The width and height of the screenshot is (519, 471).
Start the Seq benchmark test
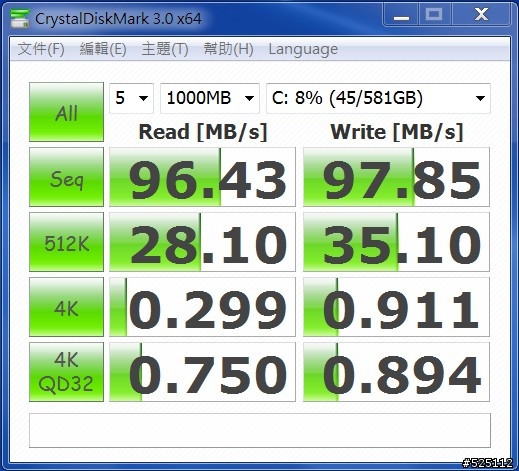click(66, 177)
